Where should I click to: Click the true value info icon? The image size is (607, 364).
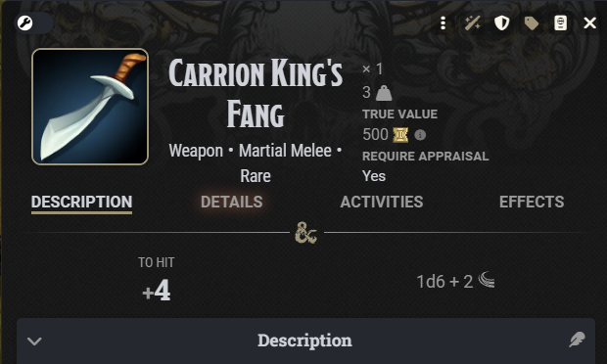point(420,135)
